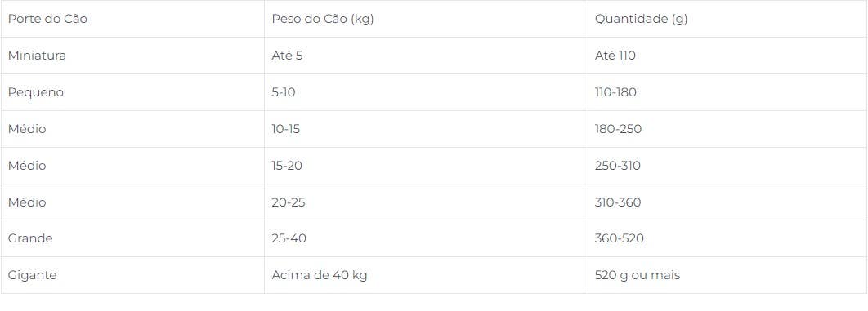Click the 'Gigante' size cell
Image resolution: width=868 pixels, height=311 pixels.
(x=133, y=274)
